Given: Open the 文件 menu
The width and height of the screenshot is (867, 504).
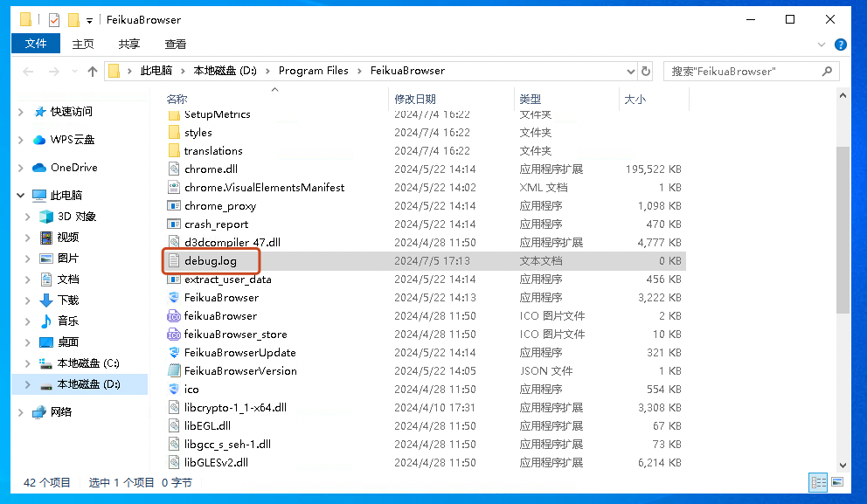Looking at the screenshot, I should pyautogui.click(x=36, y=44).
